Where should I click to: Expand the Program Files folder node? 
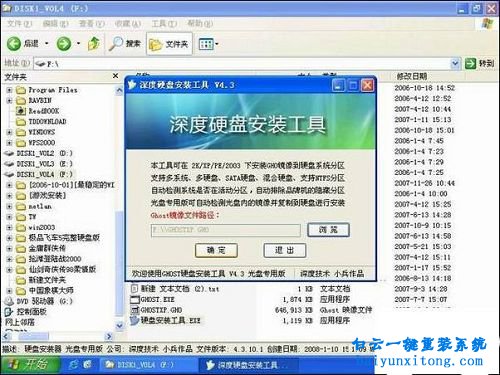(x=9, y=90)
